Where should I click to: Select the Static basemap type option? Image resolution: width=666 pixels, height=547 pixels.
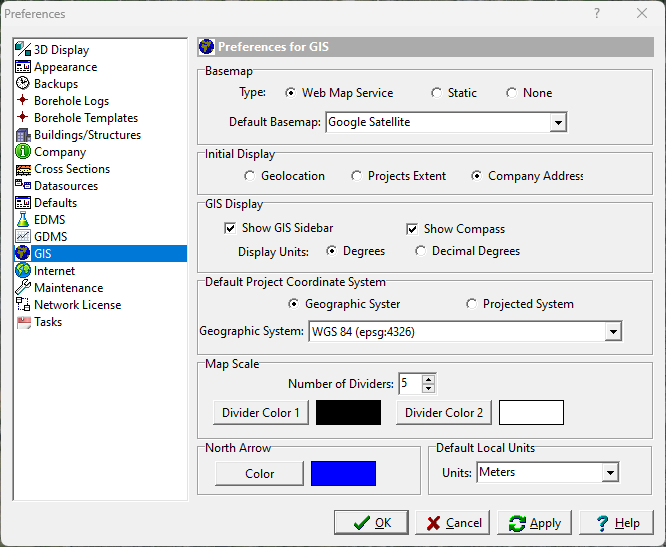coord(436,93)
